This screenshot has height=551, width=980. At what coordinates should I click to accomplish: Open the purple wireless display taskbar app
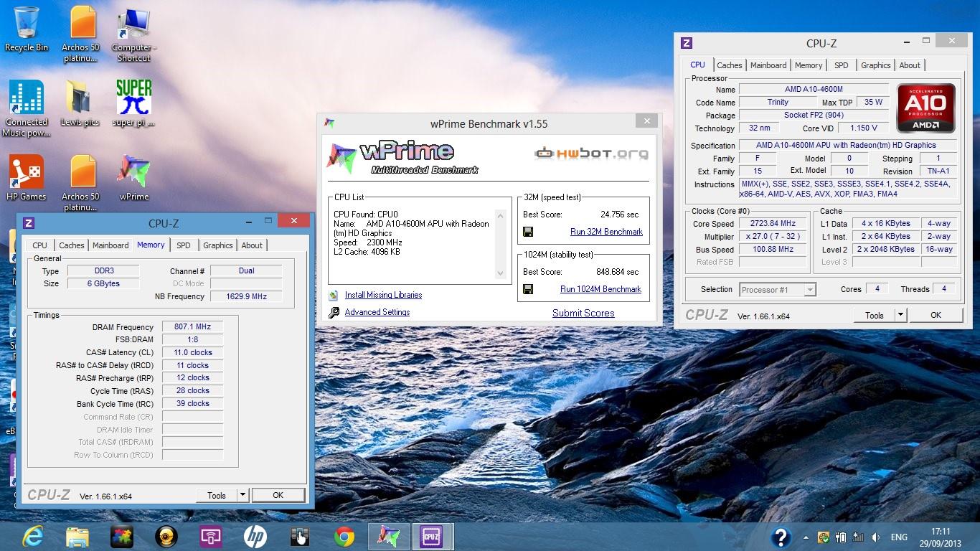coord(210,537)
